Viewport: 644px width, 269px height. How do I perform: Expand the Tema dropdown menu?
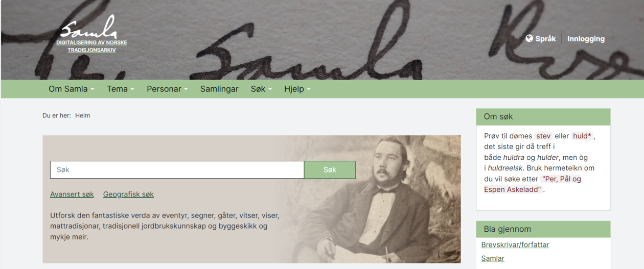tap(121, 89)
